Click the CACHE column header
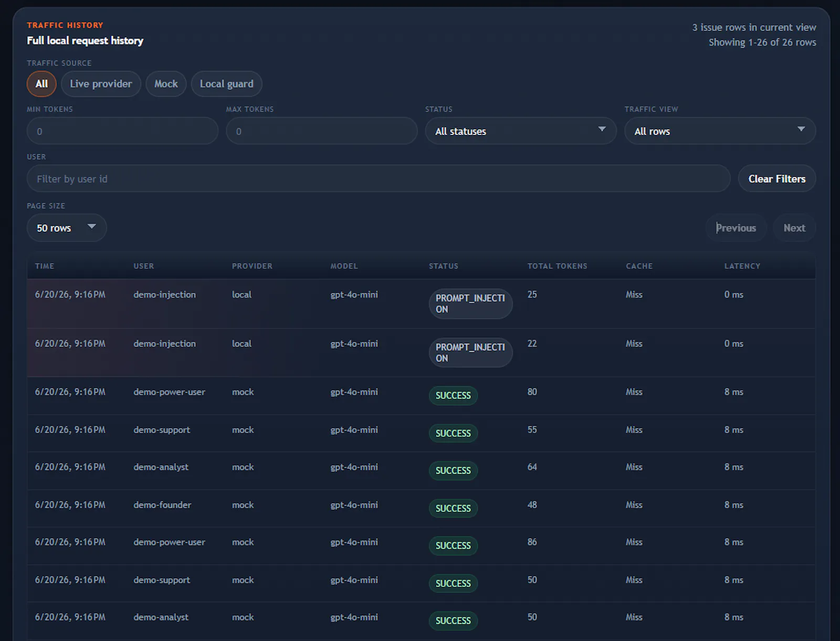Viewport: 840px width, 641px height. click(639, 266)
